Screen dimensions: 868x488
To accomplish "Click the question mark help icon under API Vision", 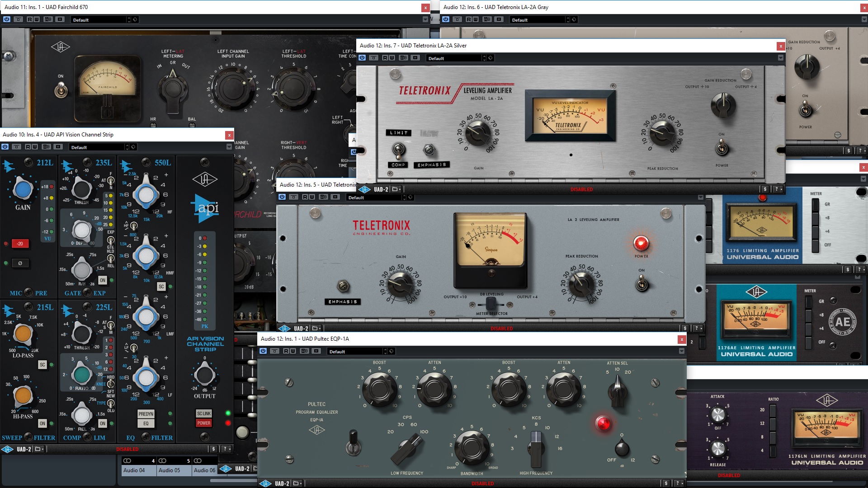I will (x=225, y=449).
